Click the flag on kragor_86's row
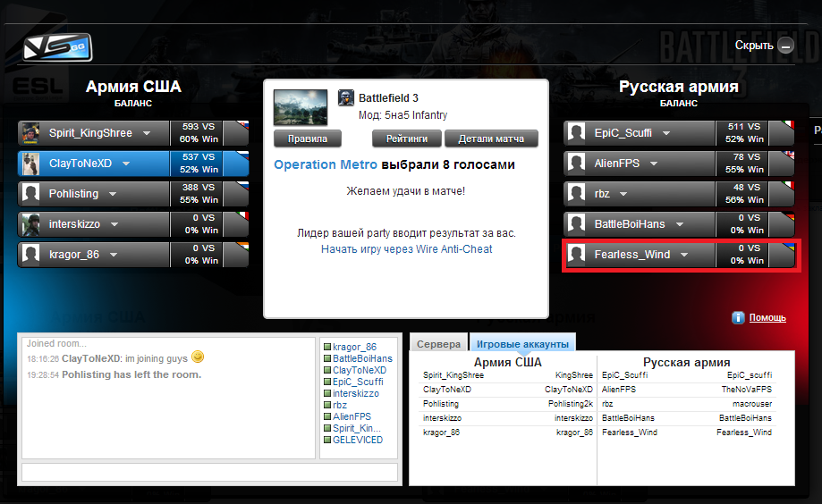This screenshot has height=504, width=822. click(x=242, y=247)
